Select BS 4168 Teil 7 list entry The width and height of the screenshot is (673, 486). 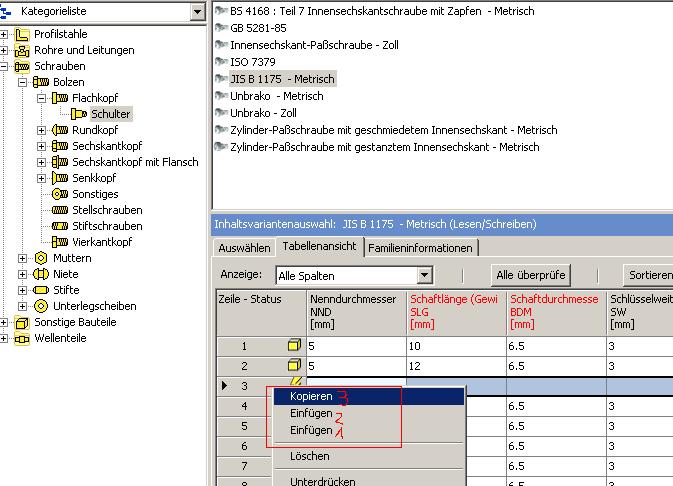pos(382,11)
